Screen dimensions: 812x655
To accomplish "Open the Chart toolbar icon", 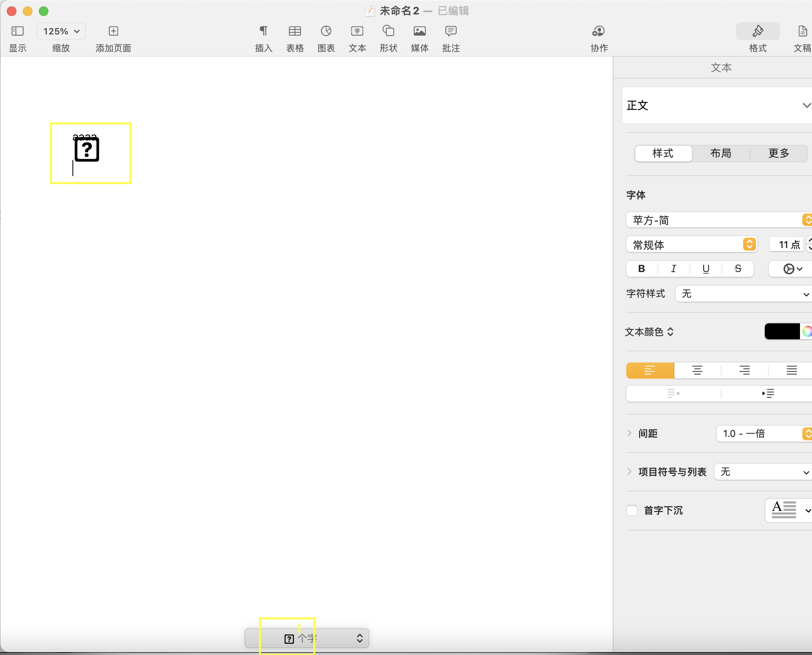I will (x=326, y=31).
